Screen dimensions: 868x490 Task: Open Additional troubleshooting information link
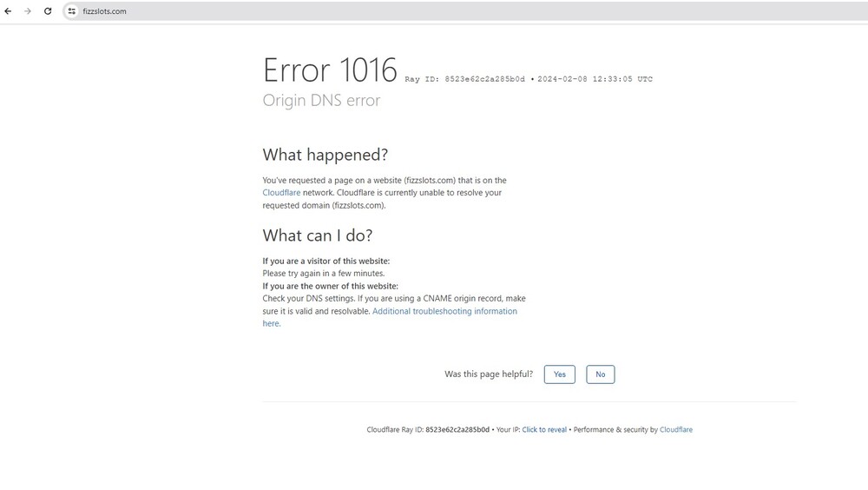(x=444, y=311)
